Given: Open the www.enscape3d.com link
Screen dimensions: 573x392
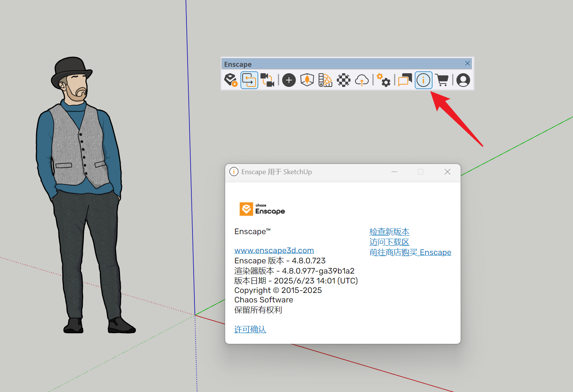Looking at the screenshot, I should pyautogui.click(x=274, y=250).
